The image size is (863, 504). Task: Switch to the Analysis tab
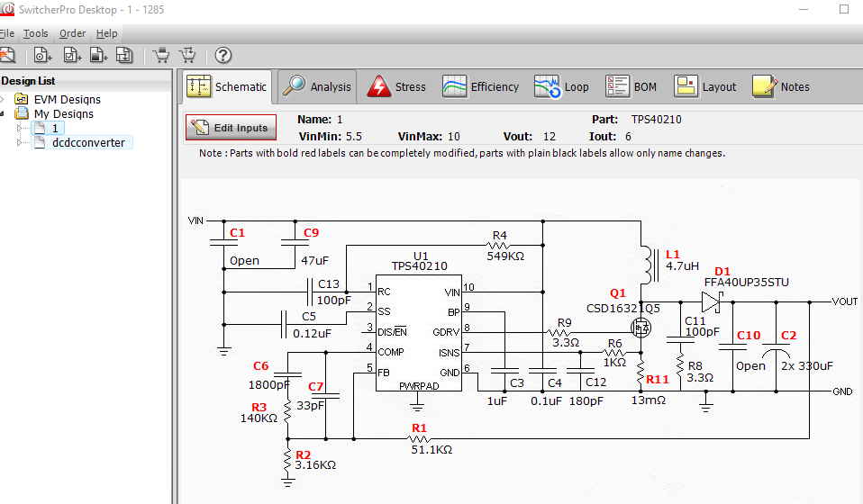[x=317, y=86]
